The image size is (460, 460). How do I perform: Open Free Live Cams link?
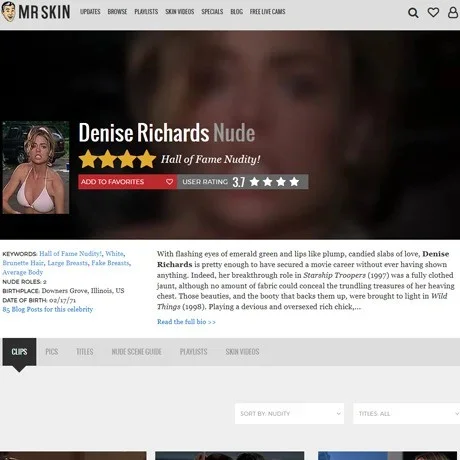[268, 12]
